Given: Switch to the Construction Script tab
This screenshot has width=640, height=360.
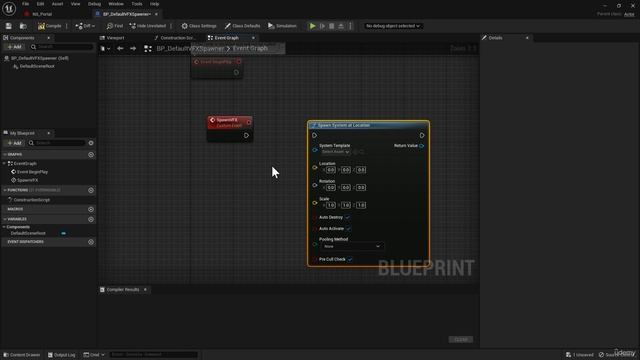Looking at the screenshot, I should coord(177,38).
